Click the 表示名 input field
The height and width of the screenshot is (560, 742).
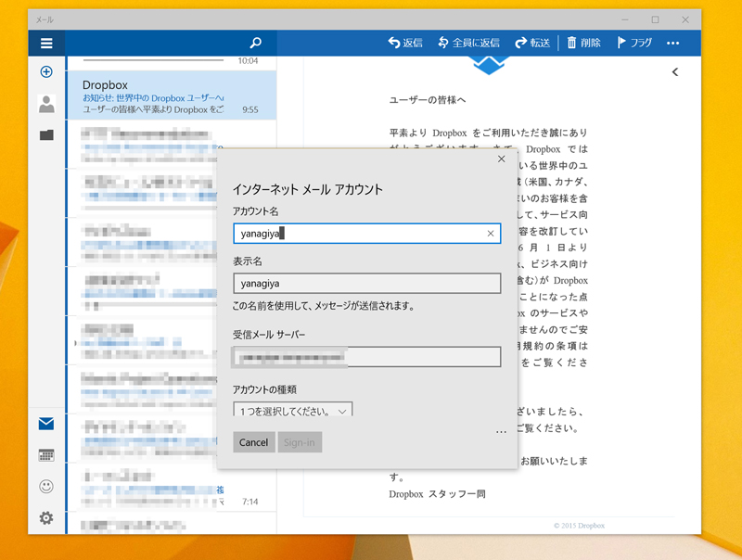coord(366,284)
